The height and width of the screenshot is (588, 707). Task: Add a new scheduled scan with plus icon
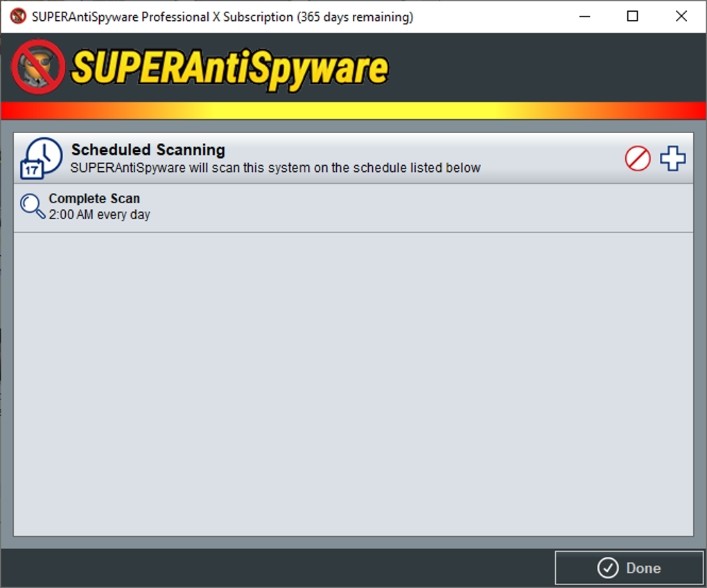click(x=673, y=158)
